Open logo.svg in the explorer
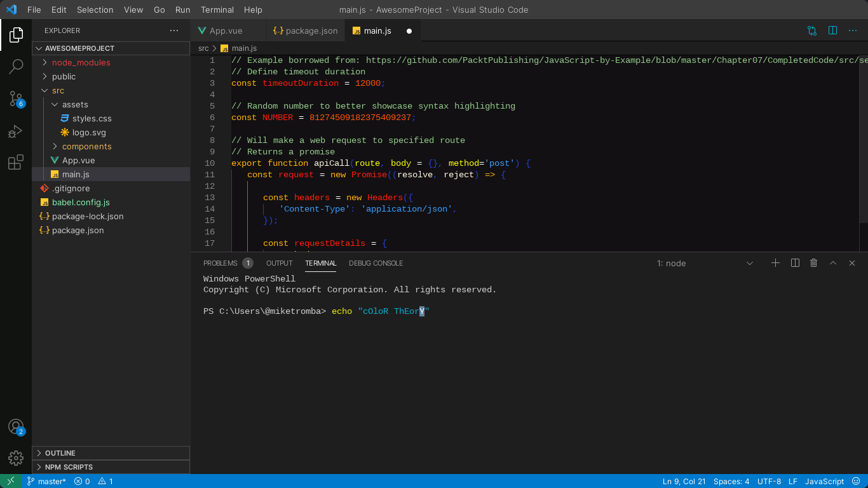Viewport: 868px width, 488px height. pos(111,132)
